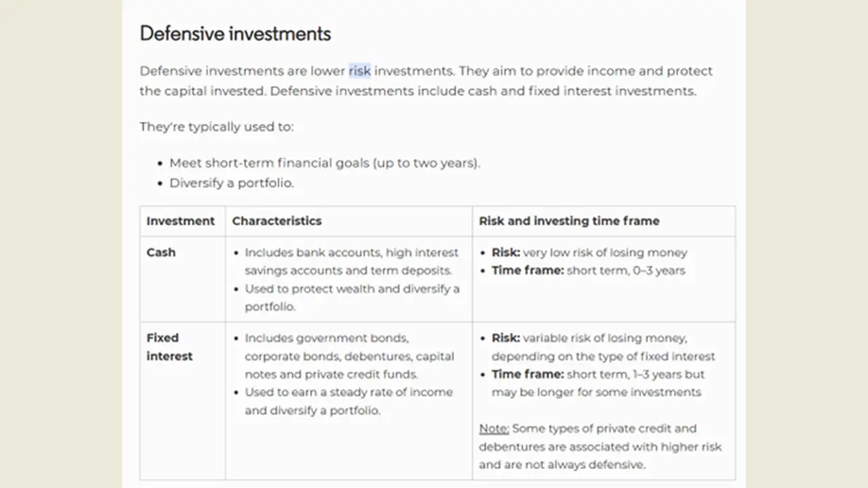Click the "They're typically used to:" line
The height and width of the screenshot is (488, 868).
216,127
